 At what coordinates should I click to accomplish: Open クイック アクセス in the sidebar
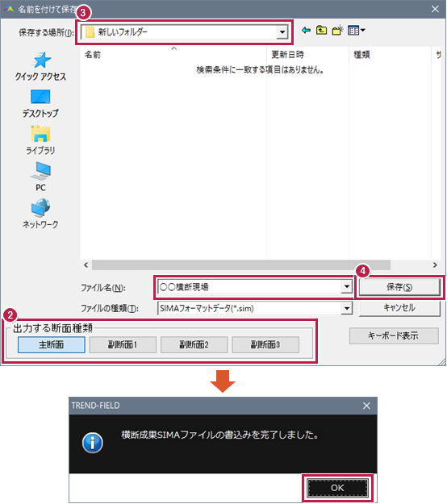40,67
